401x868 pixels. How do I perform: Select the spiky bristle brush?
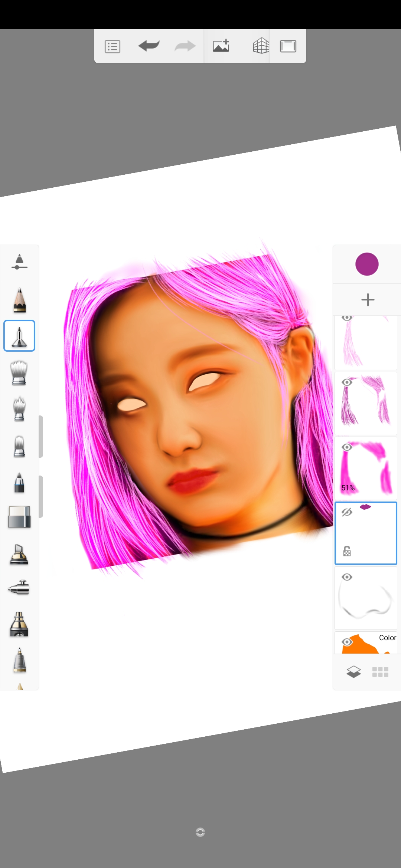(19, 409)
